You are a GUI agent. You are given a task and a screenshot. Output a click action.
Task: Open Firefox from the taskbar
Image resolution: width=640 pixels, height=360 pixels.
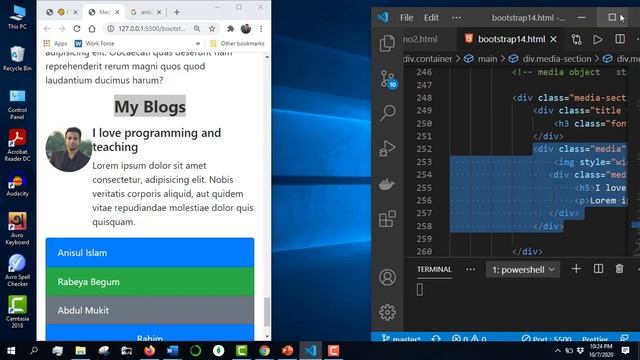(149, 351)
